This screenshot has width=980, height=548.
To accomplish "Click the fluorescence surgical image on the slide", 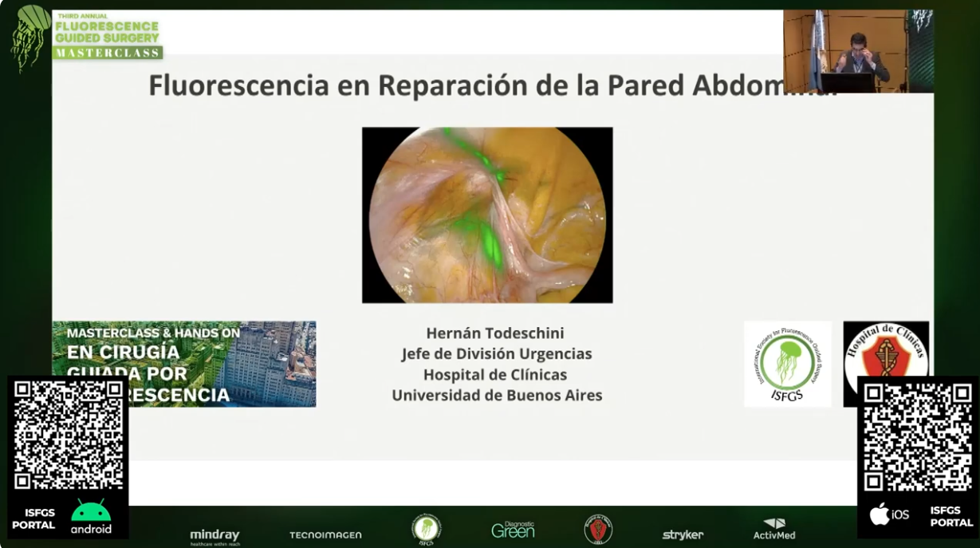I will pyautogui.click(x=487, y=215).
